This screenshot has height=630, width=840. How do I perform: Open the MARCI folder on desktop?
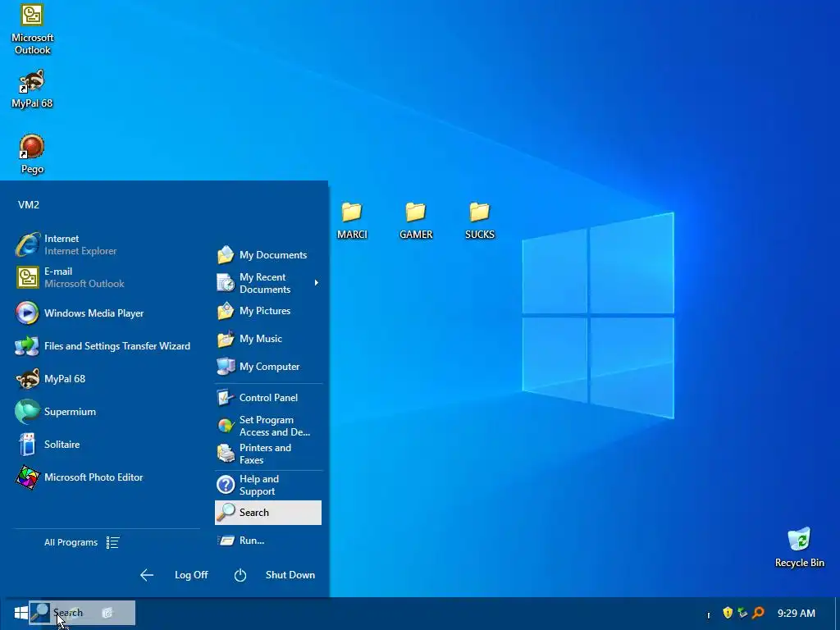tap(352, 221)
